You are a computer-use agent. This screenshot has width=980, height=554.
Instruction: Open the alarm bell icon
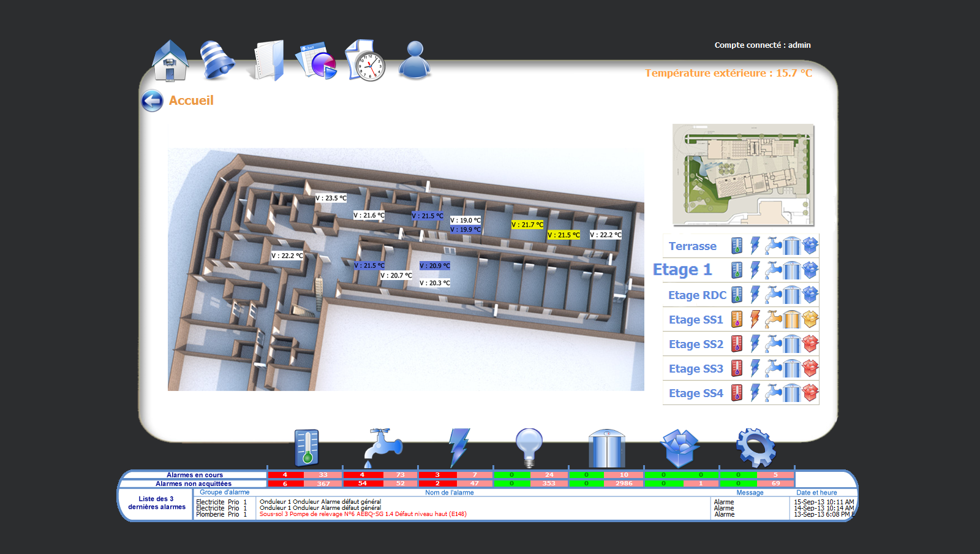pyautogui.click(x=216, y=61)
